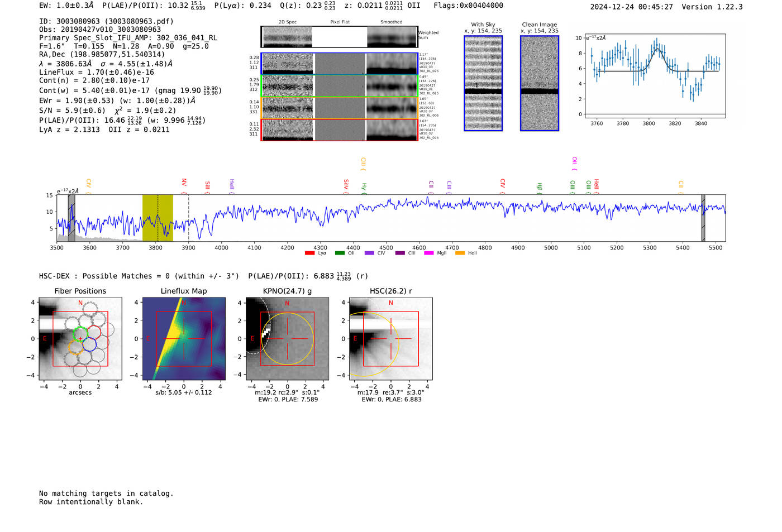Open the With Sky cutout image

click(x=483, y=83)
